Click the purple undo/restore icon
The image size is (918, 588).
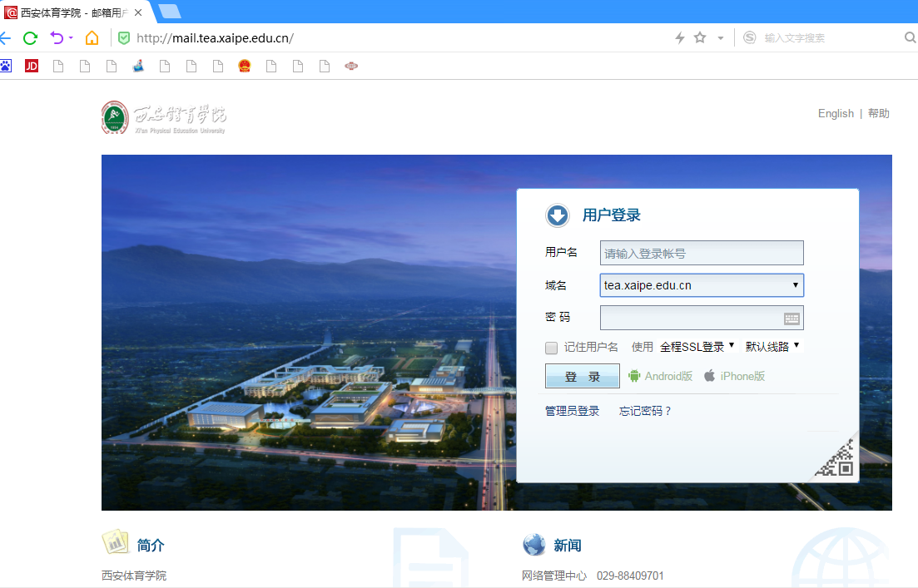57,37
